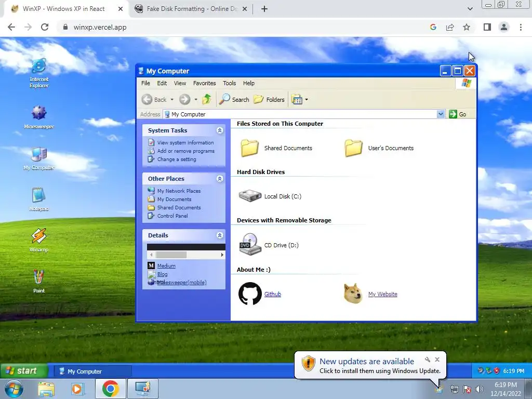Image resolution: width=532 pixels, height=399 pixels.
Task: Click My Computer XP taskbar button
Action: (92, 371)
